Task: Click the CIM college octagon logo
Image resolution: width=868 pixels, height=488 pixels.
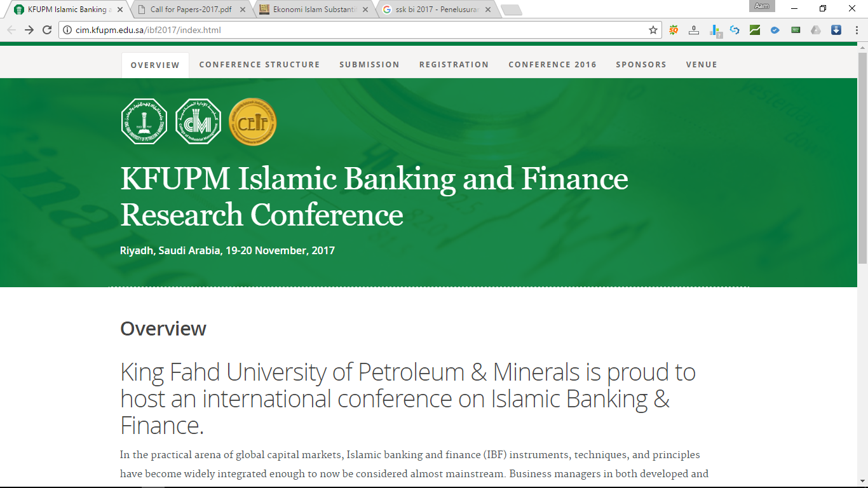Action: [x=198, y=121]
